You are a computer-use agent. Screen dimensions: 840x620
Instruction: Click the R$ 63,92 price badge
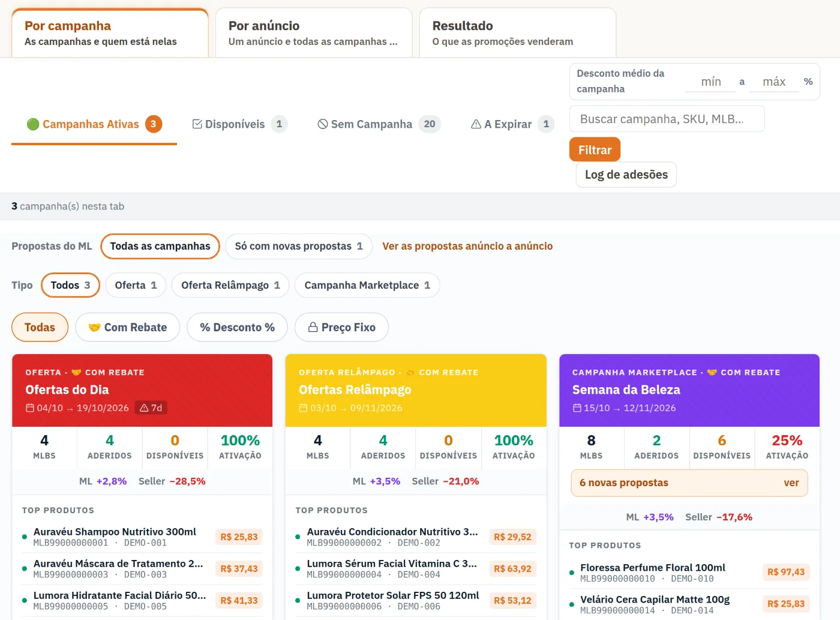click(512, 569)
